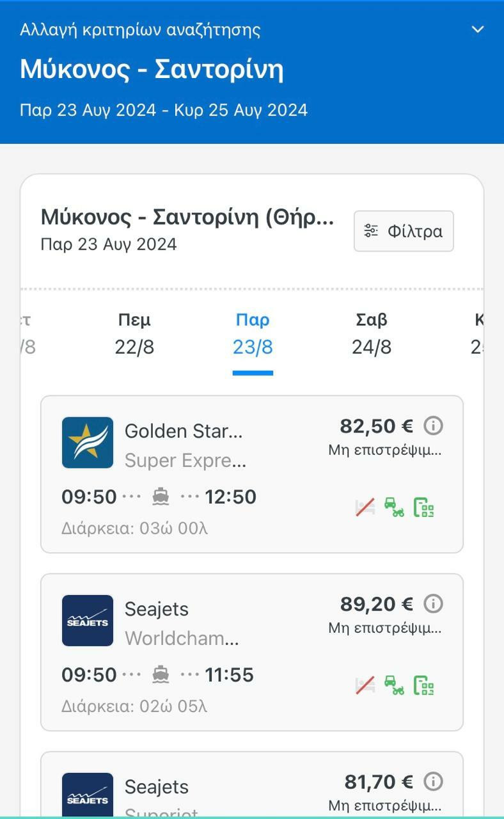The width and height of the screenshot is (504, 819).
Task: Click the Seajets logo on 81,70 € trip
Action: 88,795
